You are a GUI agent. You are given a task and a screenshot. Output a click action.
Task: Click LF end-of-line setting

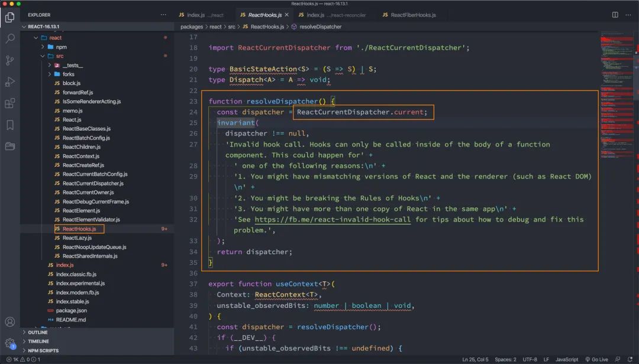click(x=546, y=359)
